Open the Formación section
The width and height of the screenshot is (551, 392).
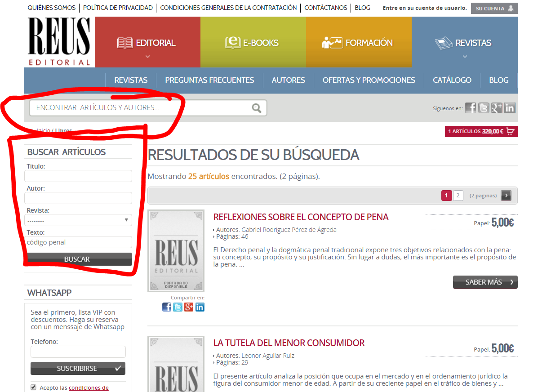coord(358,43)
